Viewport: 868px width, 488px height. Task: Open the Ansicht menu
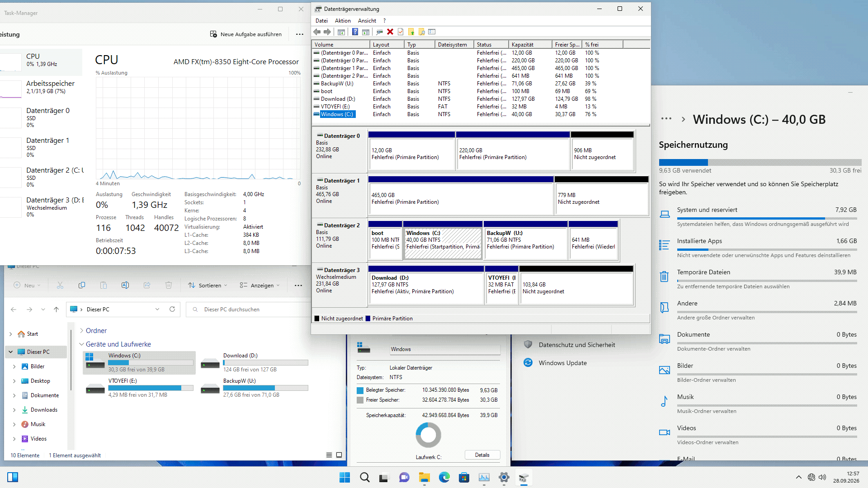(x=367, y=21)
